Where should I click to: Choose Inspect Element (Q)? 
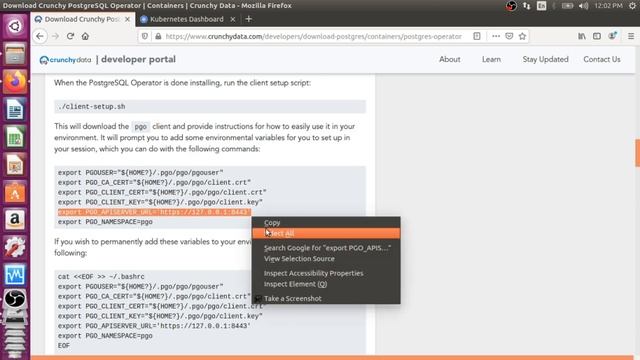(326, 284)
